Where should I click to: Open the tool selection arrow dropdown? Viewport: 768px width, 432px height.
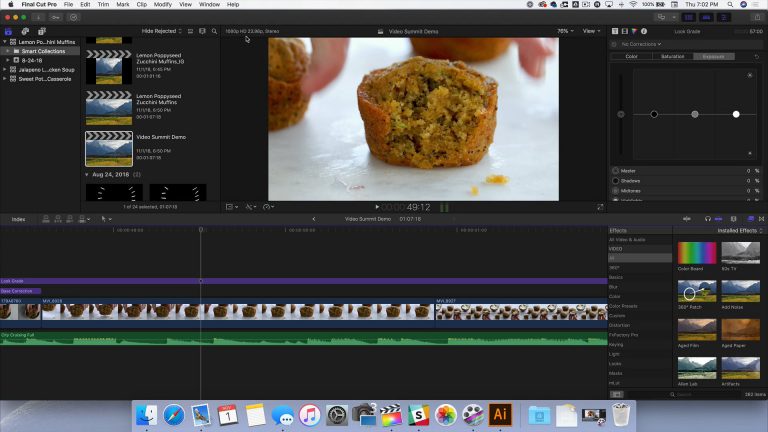(106, 219)
